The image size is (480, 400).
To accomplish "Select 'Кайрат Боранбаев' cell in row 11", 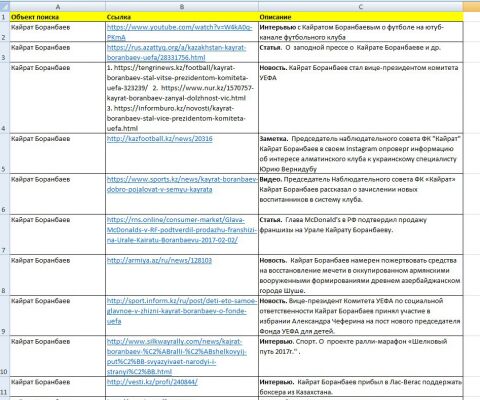I will 58,387.
